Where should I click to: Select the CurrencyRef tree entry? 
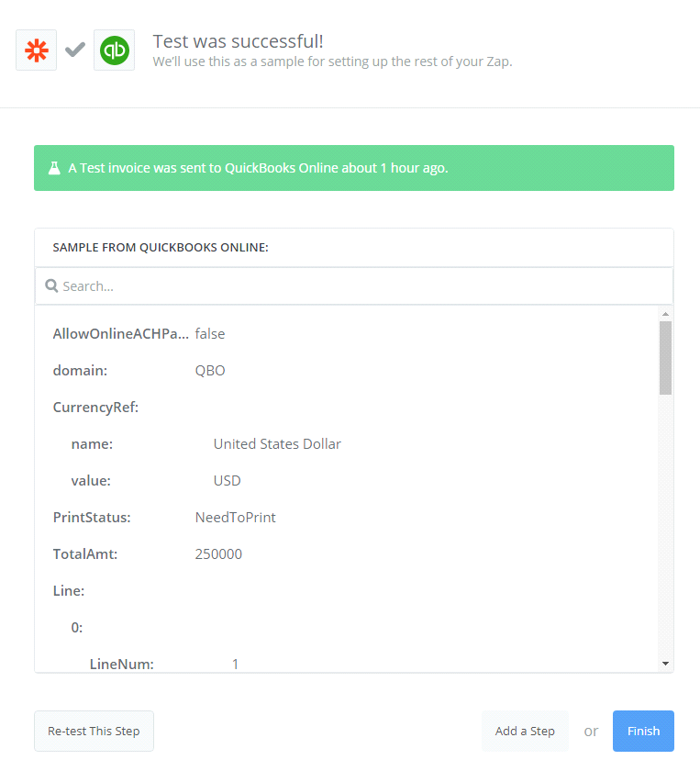[95, 408]
